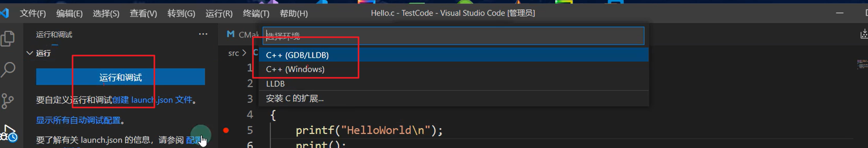Click the printf line of code

pyautogui.click(x=369, y=130)
